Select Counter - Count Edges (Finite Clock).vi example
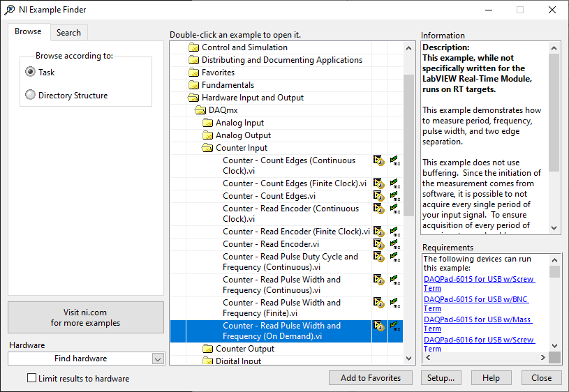Image resolution: width=569 pixels, height=392 pixels. 295,183
